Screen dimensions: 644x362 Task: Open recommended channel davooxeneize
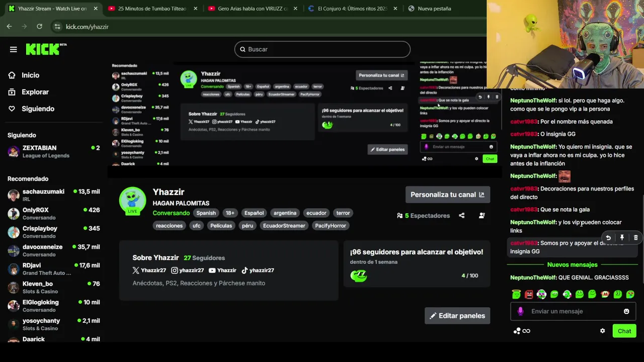point(53,250)
